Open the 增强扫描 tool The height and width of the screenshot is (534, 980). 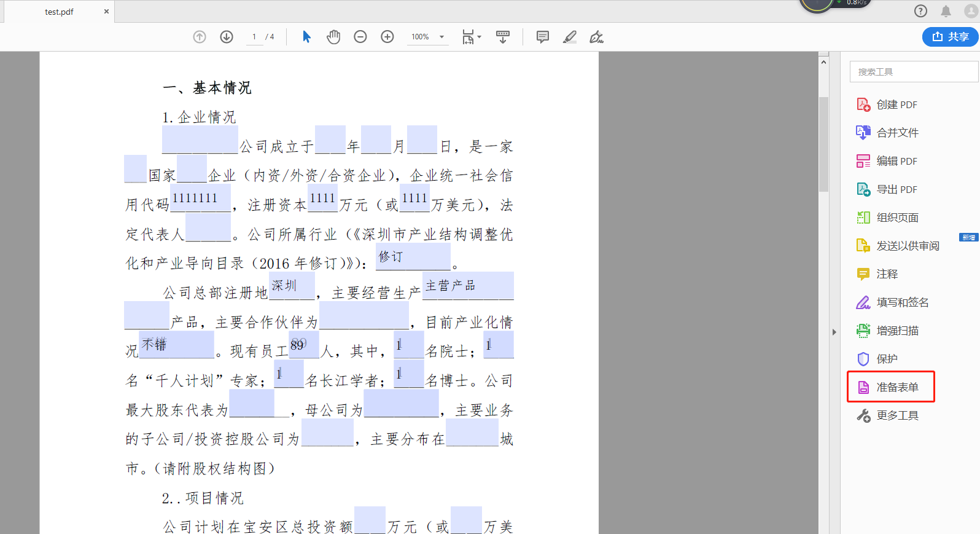(888, 331)
